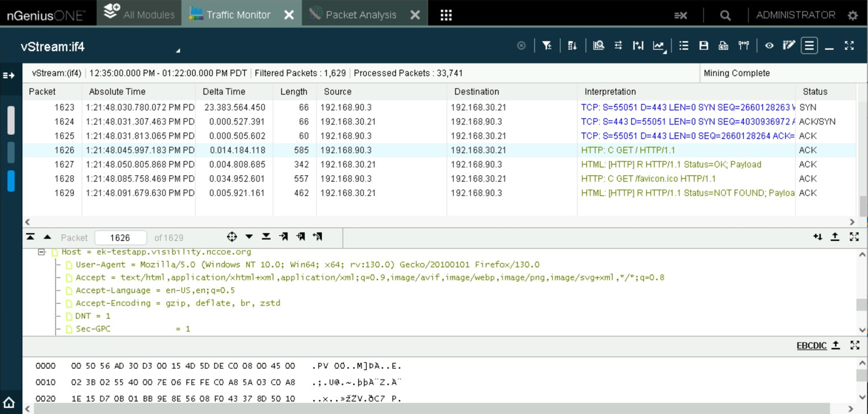Click the packet number input field

[121, 238]
